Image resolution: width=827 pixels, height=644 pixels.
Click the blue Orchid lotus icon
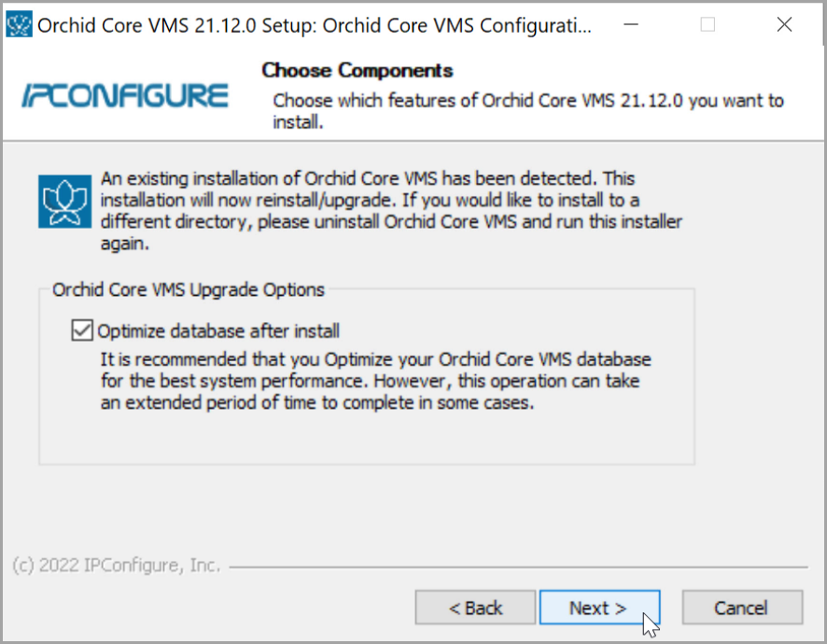click(x=64, y=201)
